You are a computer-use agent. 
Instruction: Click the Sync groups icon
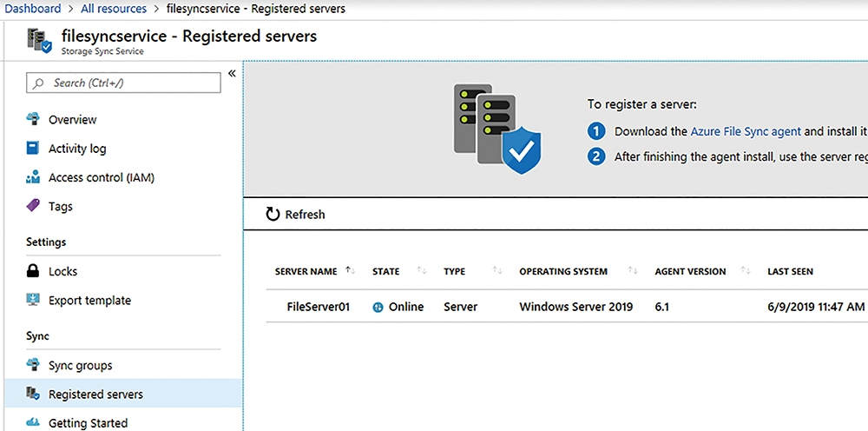(x=33, y=365)
